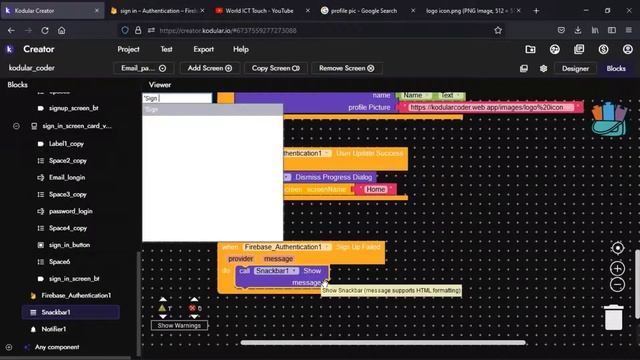Go to previous warning with up arrow
640x360 pixels.
click(163, 299)
